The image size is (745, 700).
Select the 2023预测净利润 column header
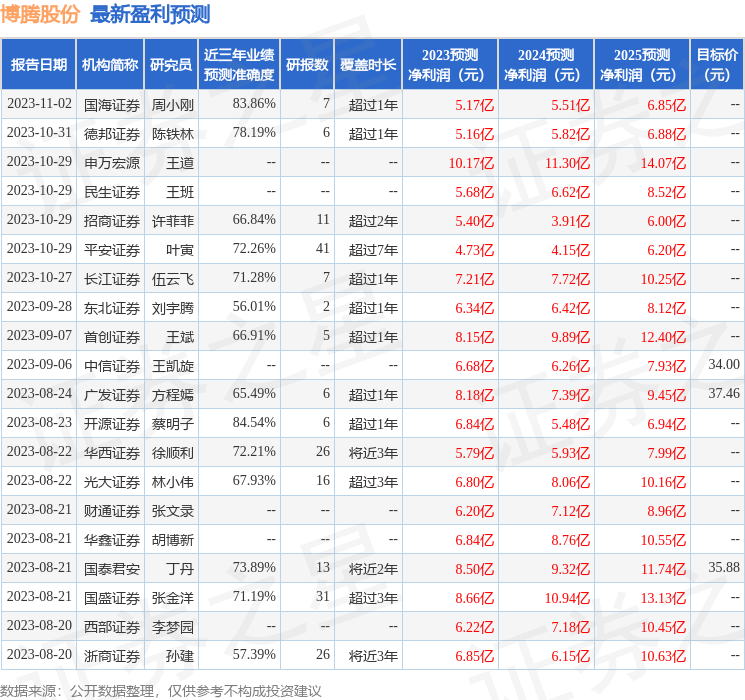449,65
